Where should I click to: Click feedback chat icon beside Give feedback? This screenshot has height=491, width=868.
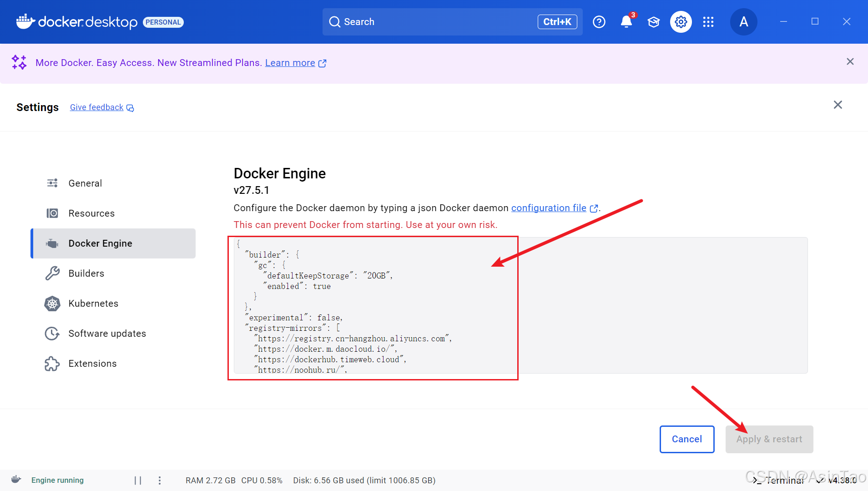[x=130, y=108]
